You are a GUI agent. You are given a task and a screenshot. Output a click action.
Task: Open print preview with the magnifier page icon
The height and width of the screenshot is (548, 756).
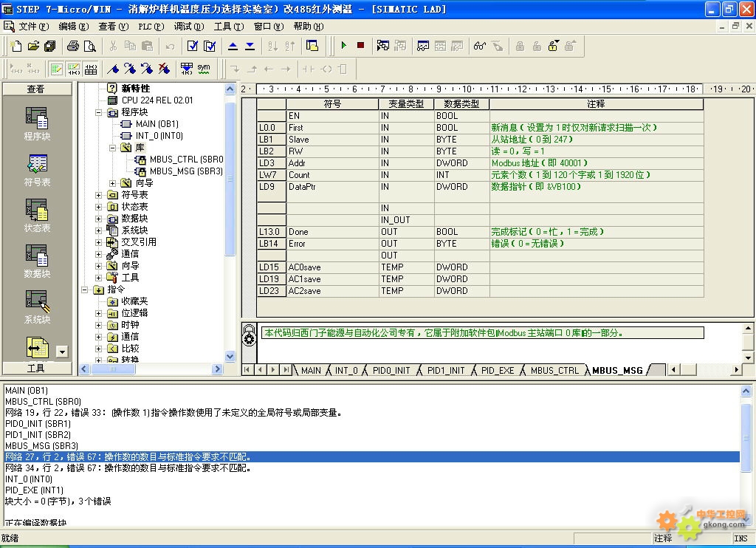click(x=89, y=46)
